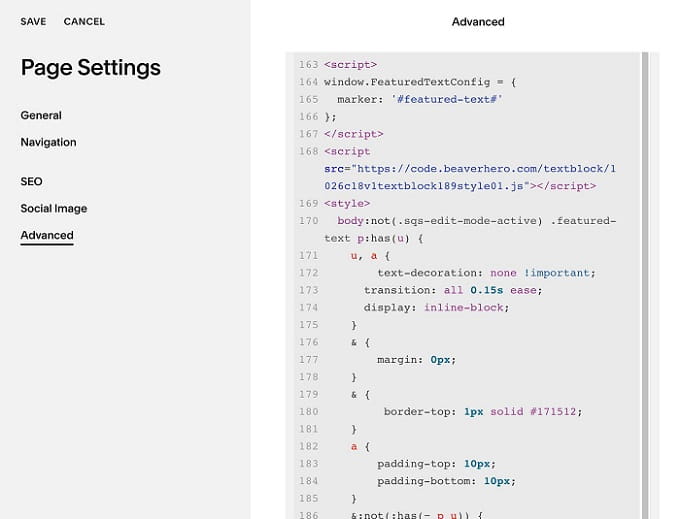680x519 pixels.
Task: Select the Advanced section
Action: [47, 235]
